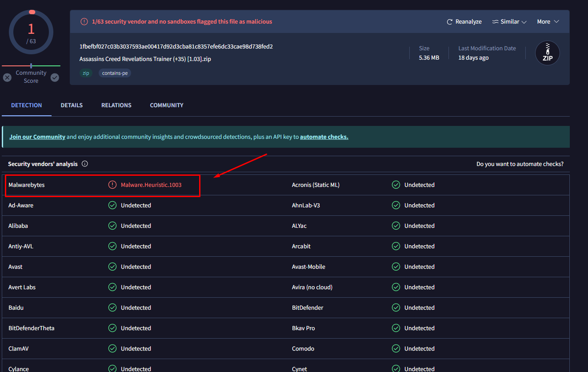Viewport: 588px width, 372px height.
Task: Follow the Join our Community link
Action: (x=37, y=137)
